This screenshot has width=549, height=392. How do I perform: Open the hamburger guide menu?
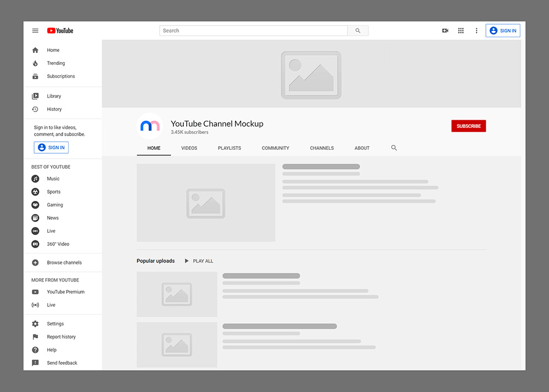pyautogui.click(x=35, y=31)
